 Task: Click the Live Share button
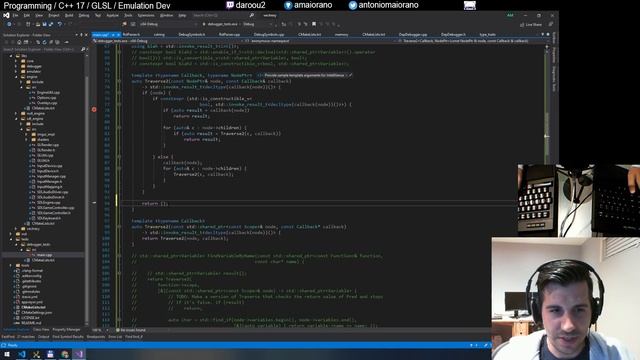531,25
